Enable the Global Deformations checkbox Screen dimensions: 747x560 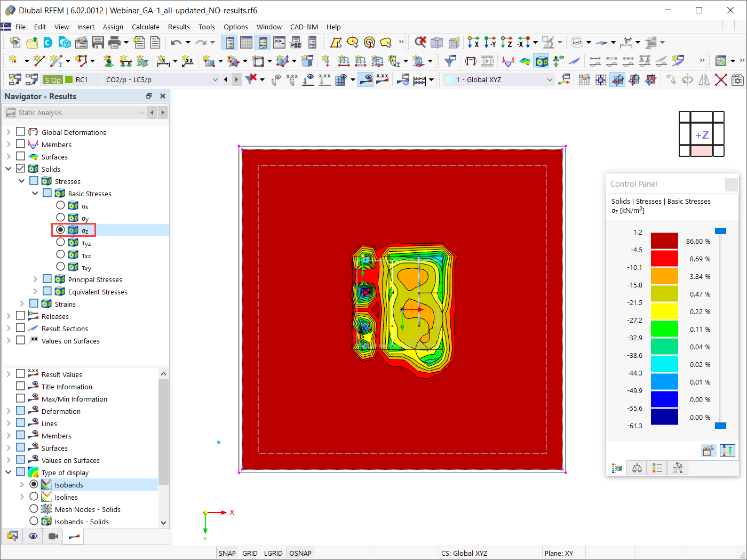(21, 132)
